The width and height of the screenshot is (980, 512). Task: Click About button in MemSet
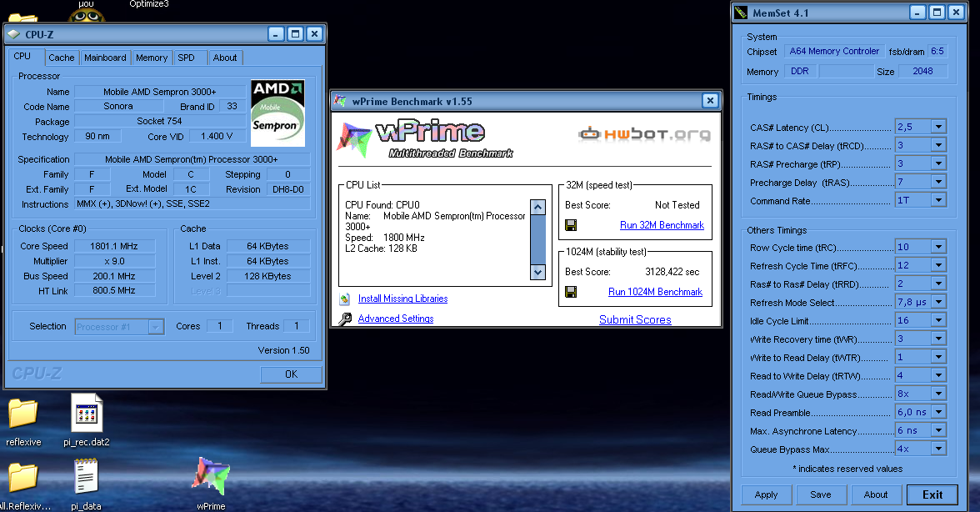point(876,494)
